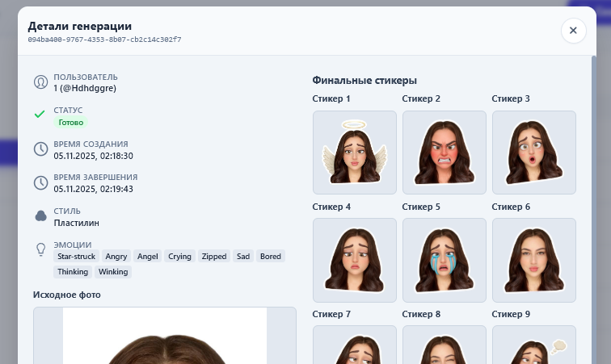The height and width of the screenshot is (364, 611).
Task: Open Sticker 5 crying thumbnail
Action: pyautogui.click(x=445, y=260)
